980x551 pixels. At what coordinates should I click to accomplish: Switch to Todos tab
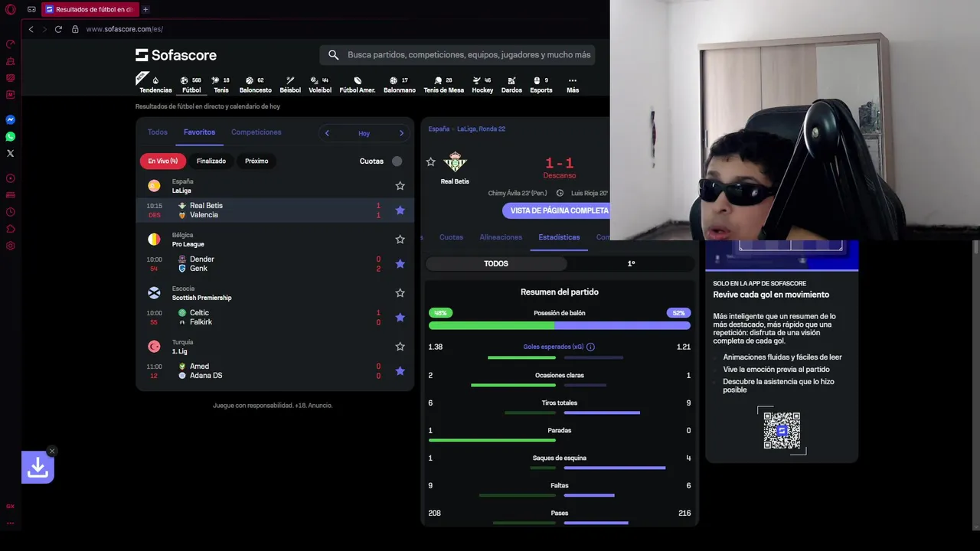point(158,132)
